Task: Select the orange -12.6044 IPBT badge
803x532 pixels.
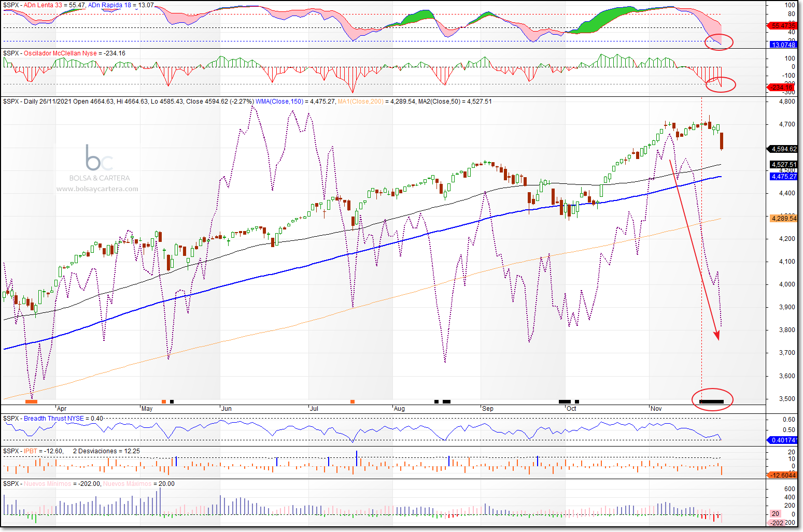Action: 782,475
